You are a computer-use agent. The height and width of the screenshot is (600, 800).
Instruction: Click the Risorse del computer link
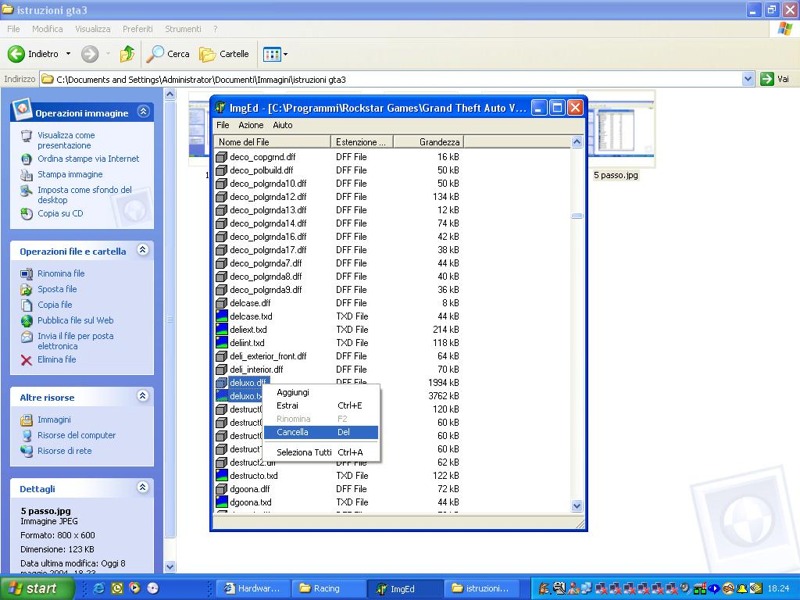click(x=76, y=436)
